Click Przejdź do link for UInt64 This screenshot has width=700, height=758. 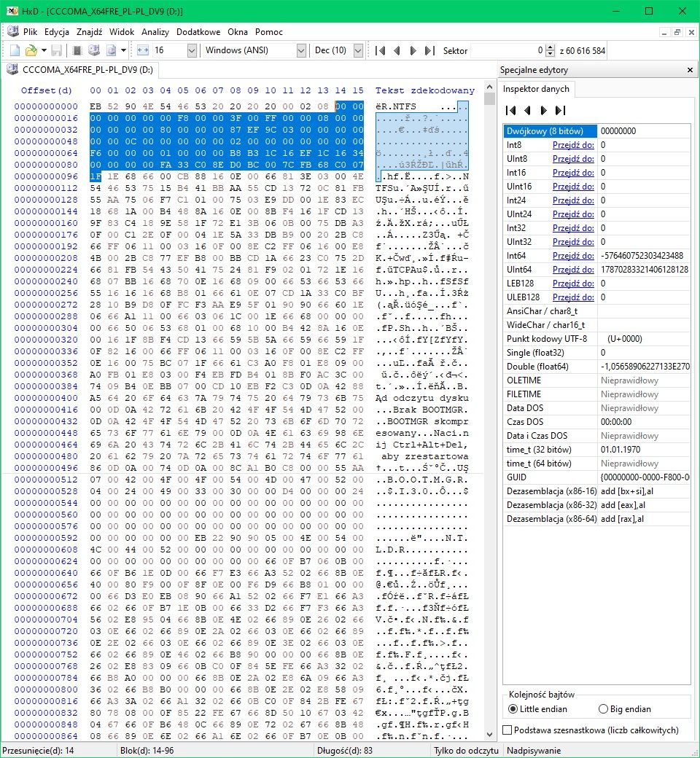[573, 269]
